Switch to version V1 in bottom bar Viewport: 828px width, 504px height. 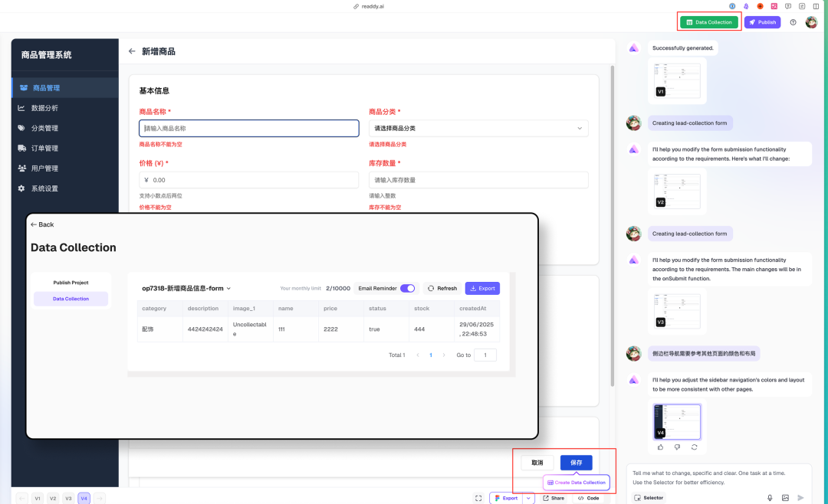tap(37, 498)
